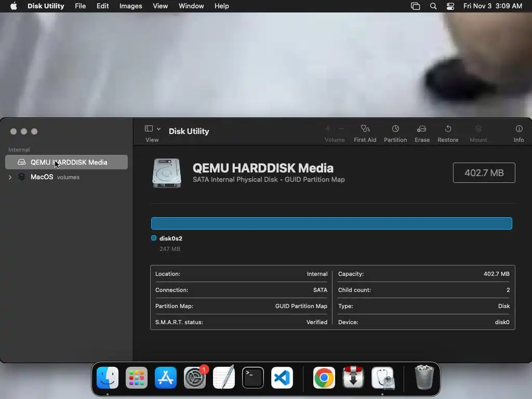Click the Erase toolbar icon
This screenshot has height=399, width=532.
pyautogui.click(x=422, y=129)
